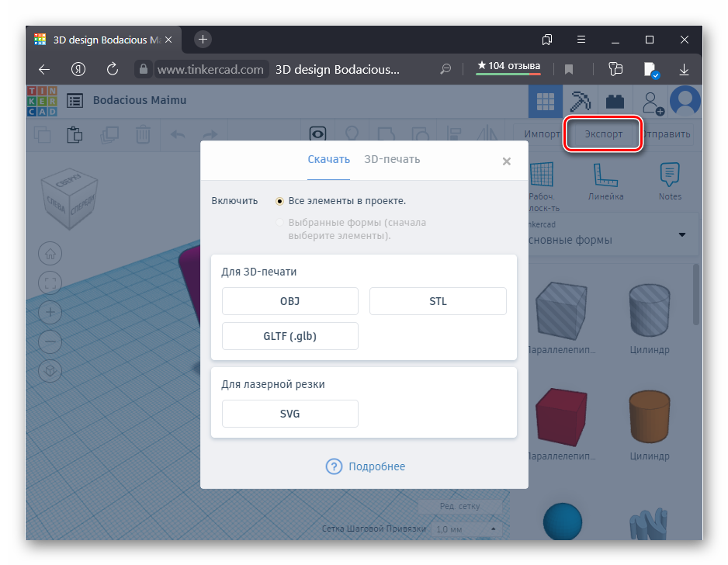Screen dimensions: 728x565
Task: Select 'Выбранные формы' radio option
Action: tap(279, 223)
